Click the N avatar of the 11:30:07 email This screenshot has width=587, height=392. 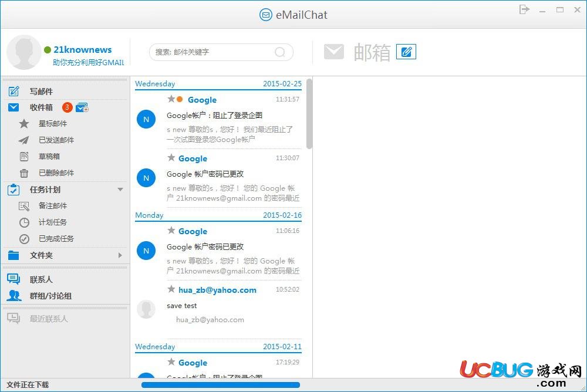click(x=146, y=178)
